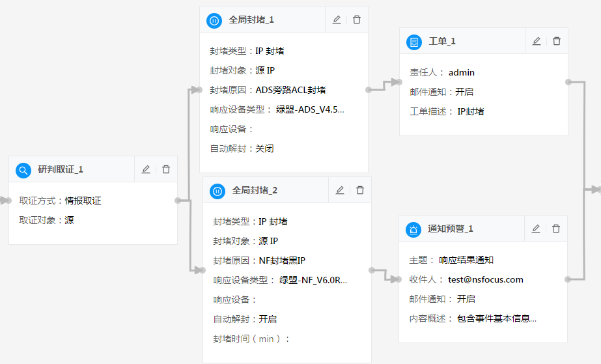Screen dimensions: 601x364
Task: Click the 通知预警_1 node title
Action: (451, 229)
